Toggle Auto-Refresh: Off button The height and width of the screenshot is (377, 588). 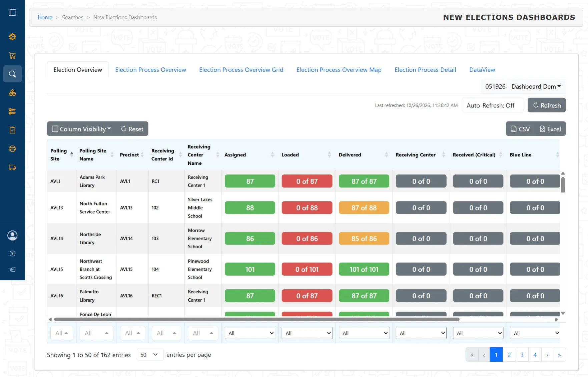[x=492, y=105]
